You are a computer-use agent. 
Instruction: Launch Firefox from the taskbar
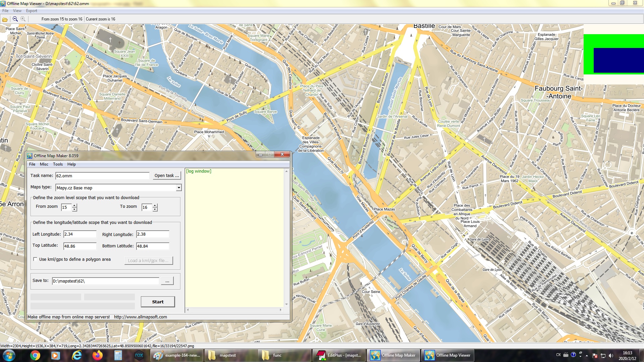coord(98,355)
